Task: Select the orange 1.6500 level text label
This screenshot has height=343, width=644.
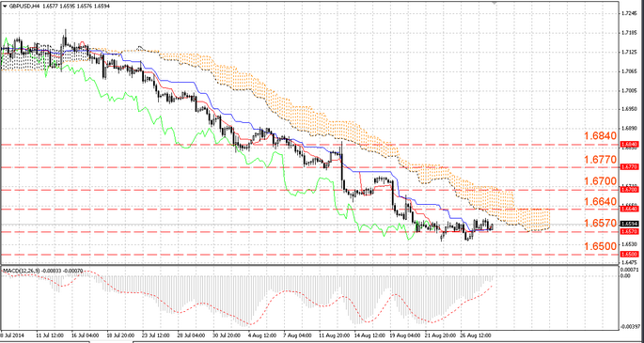Action: [600, 246]
